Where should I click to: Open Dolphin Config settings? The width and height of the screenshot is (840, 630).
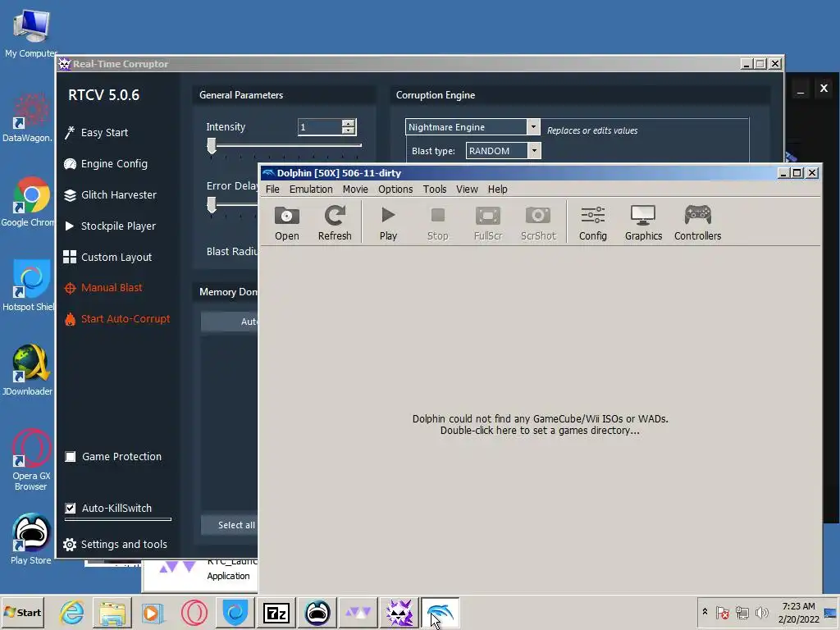(593, 222)
